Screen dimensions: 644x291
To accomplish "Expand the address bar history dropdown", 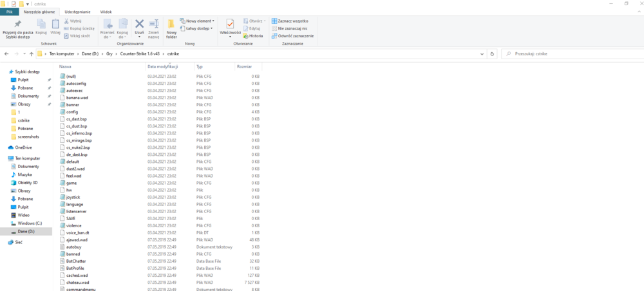I will [482, 54].
